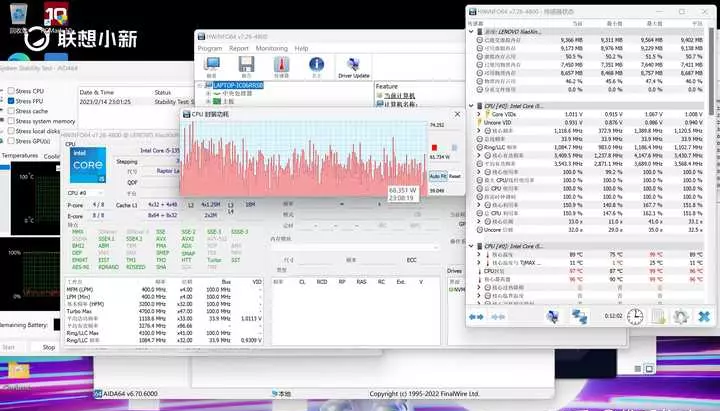Open the yellow folder icon on the desktop
Viewport: 720px width, 411px height.
point(18,370)
